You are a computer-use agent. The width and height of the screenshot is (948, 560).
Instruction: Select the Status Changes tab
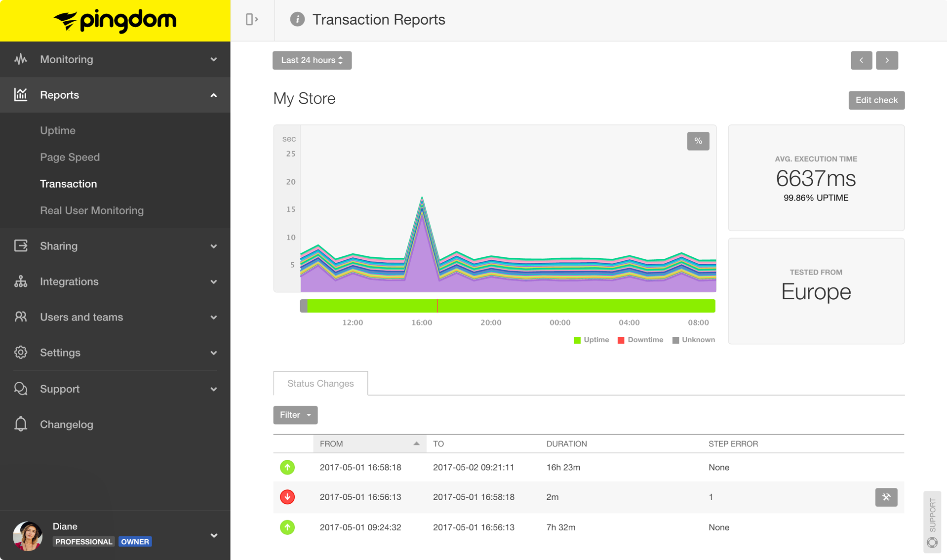(320, 383)
